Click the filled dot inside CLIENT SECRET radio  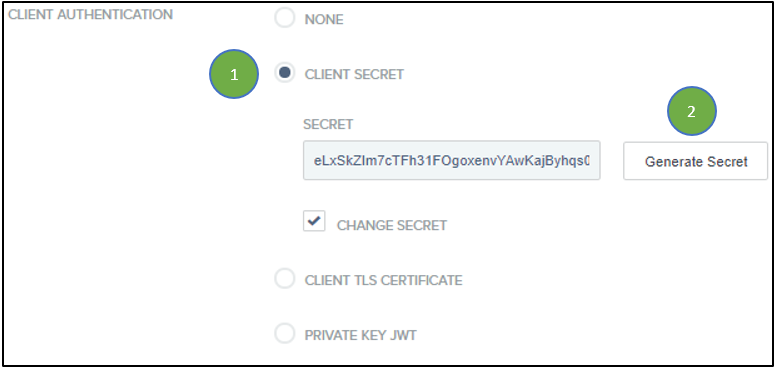coord(285,73)
